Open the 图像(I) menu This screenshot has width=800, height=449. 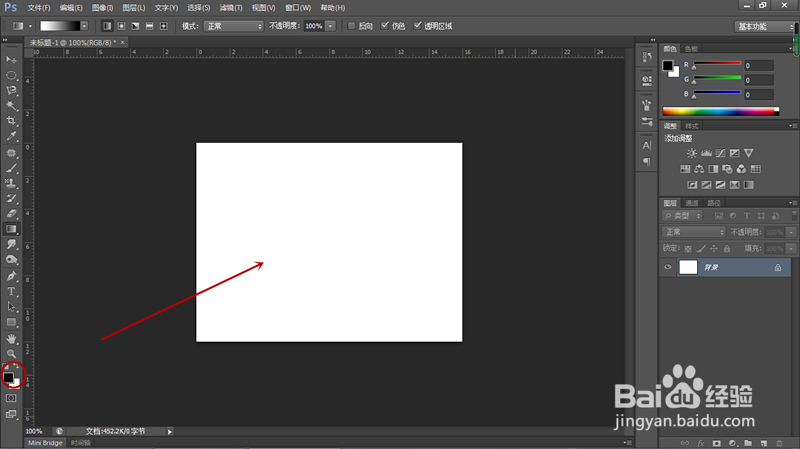(x=103, y=8)
